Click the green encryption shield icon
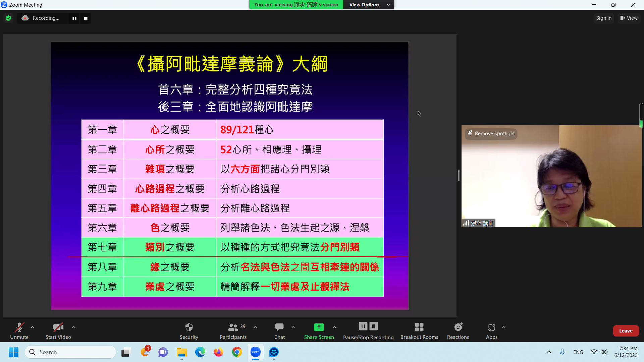This screenshot has width=644, height=362. click(x=8, y=18)
